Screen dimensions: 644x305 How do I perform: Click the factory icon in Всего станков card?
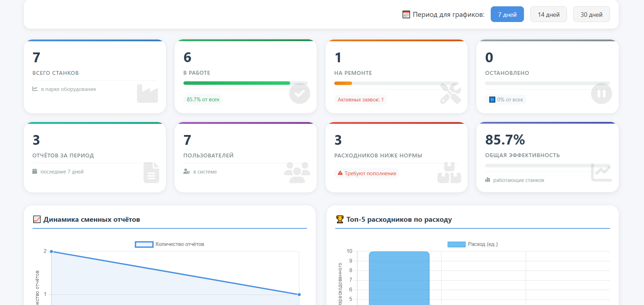coord(147,93)
